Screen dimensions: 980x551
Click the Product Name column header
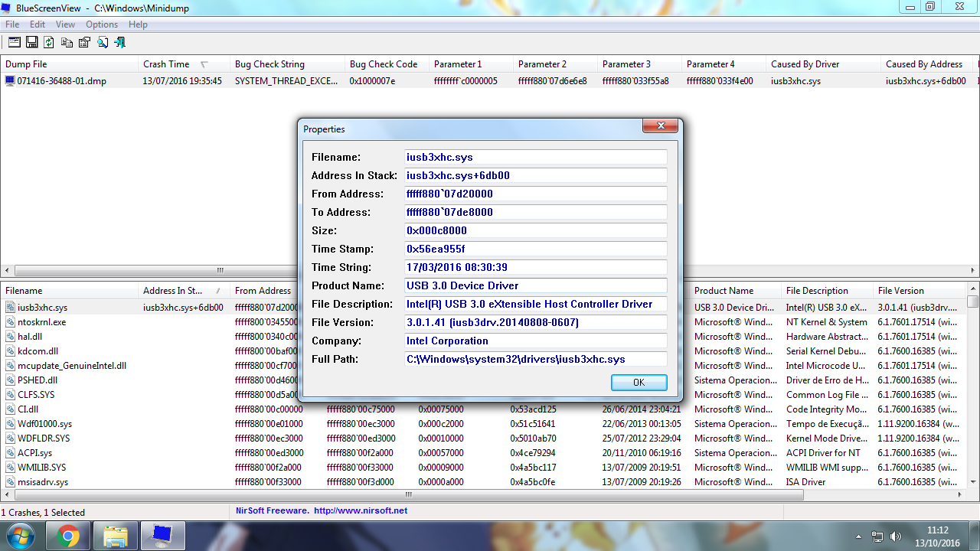click(735, 291)
